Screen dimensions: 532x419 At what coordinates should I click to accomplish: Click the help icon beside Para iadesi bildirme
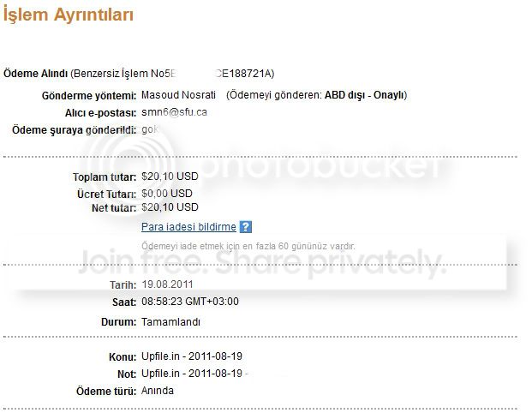tap(246, 227)
